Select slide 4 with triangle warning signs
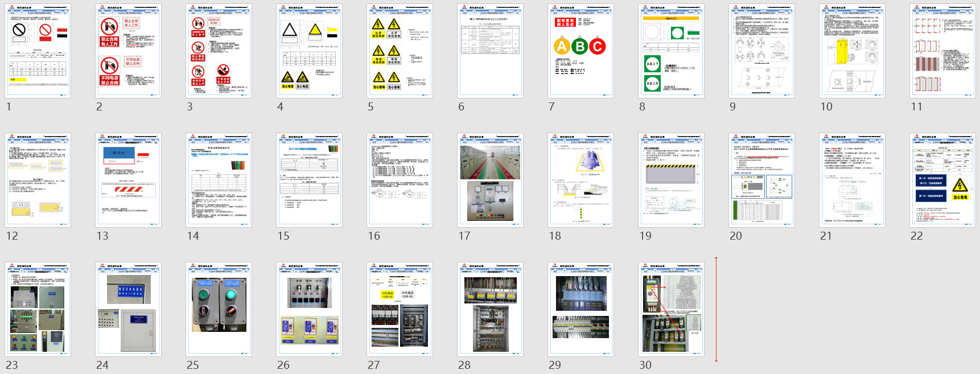Screen dimensions: 980x374 pos(309,51)
